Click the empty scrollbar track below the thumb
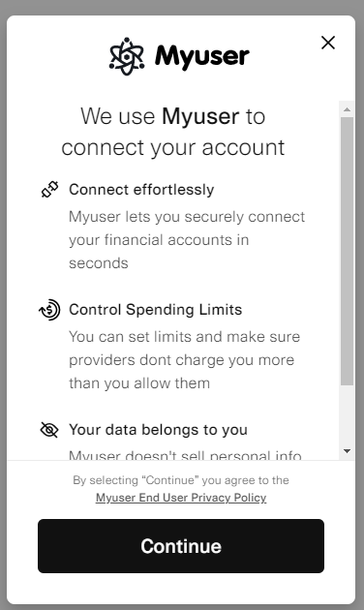Viewport: 364px width, 610px height. click(x=347, y=414)
